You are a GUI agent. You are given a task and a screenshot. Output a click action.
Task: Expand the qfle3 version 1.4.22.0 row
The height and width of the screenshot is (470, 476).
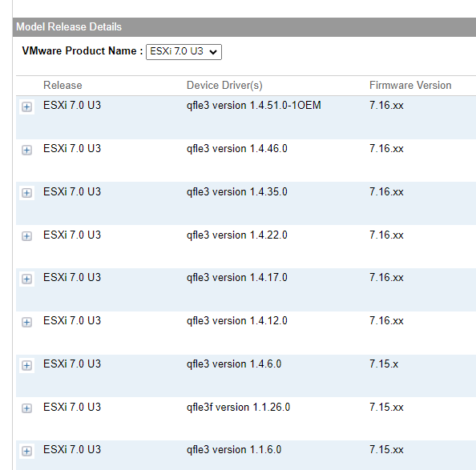point(26,236)
